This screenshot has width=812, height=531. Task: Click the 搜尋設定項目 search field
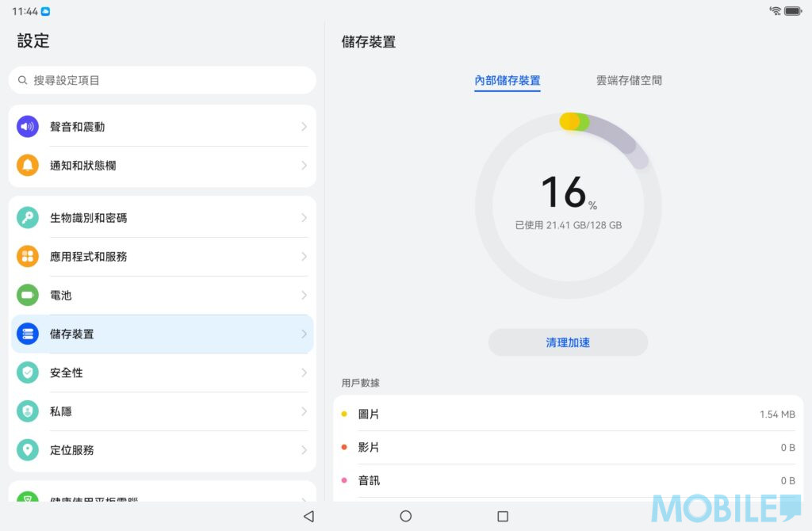click(163, 80)
